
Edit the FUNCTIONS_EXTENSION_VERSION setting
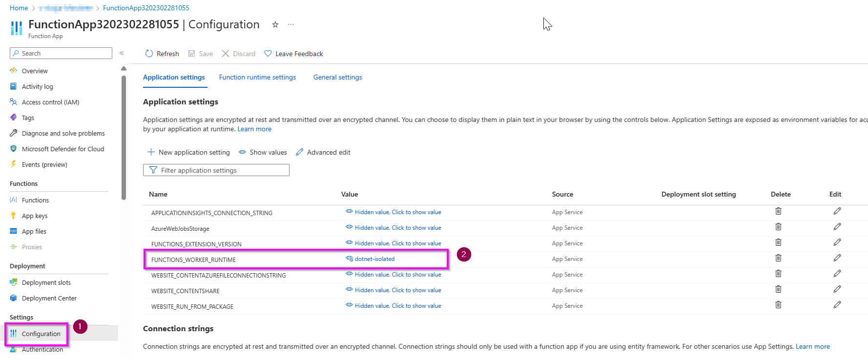point(837,242)
